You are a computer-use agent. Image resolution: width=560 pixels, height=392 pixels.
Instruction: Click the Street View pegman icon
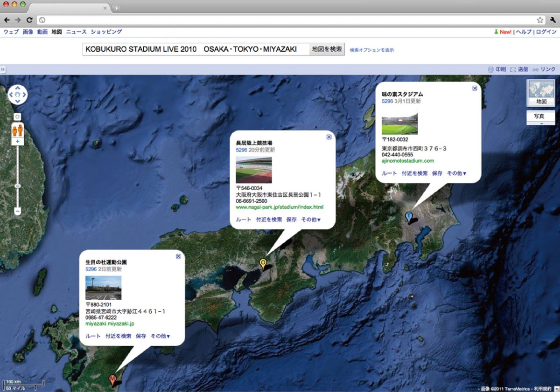coord(18,130)
